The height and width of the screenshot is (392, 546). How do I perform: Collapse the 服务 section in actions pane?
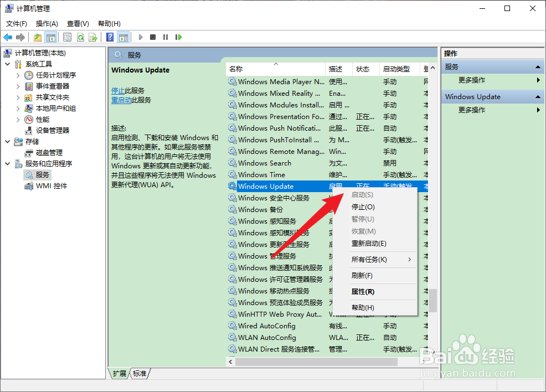coord(538,67)
